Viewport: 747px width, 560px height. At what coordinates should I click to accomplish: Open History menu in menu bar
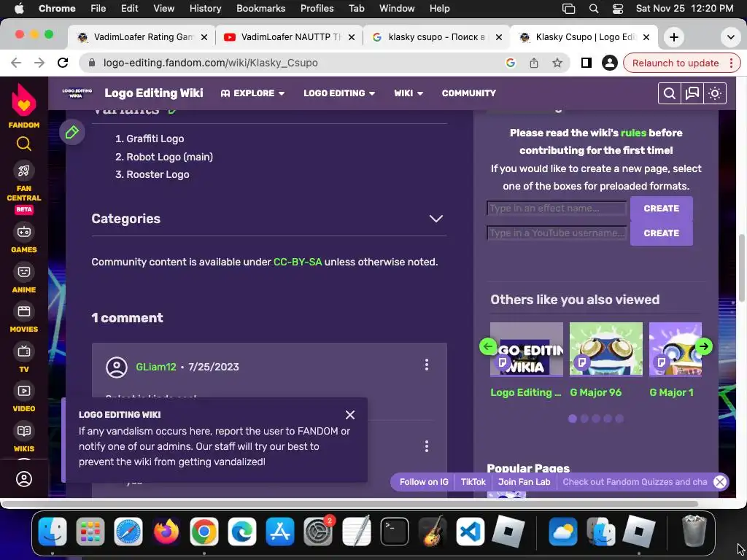coord(205,9)
